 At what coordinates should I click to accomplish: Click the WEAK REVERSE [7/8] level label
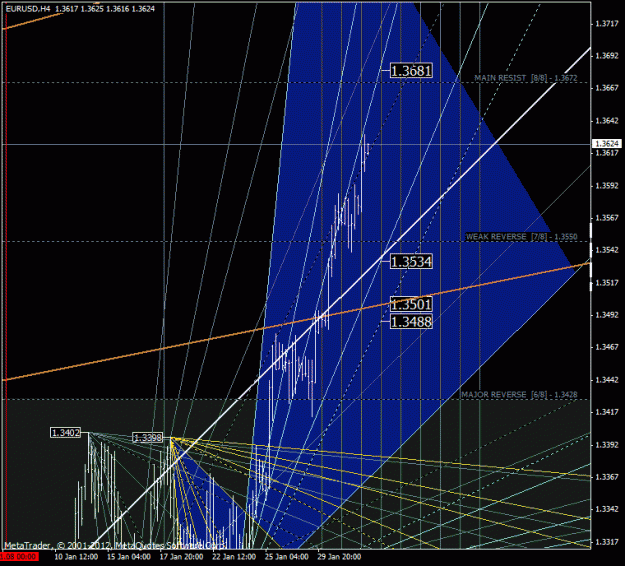[521, 237]
